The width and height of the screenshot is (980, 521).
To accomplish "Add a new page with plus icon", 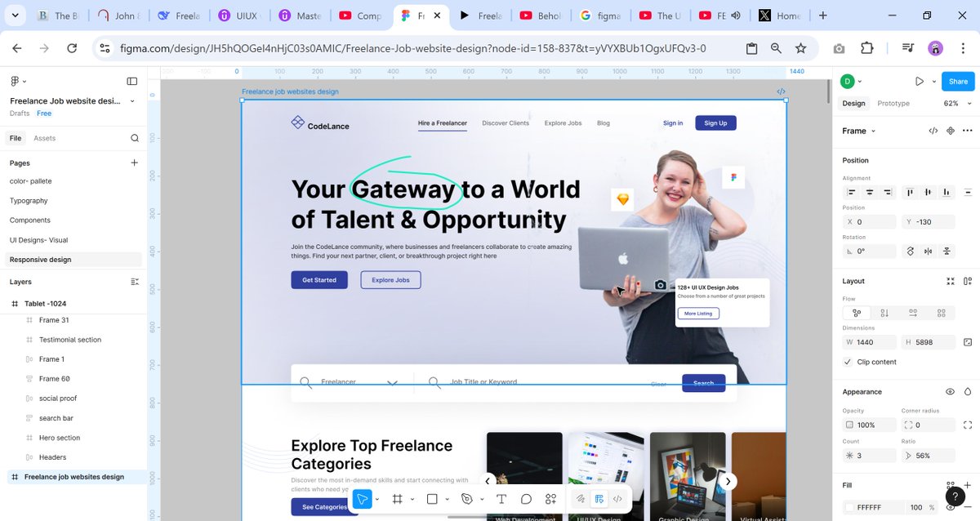I will point(135,163).
